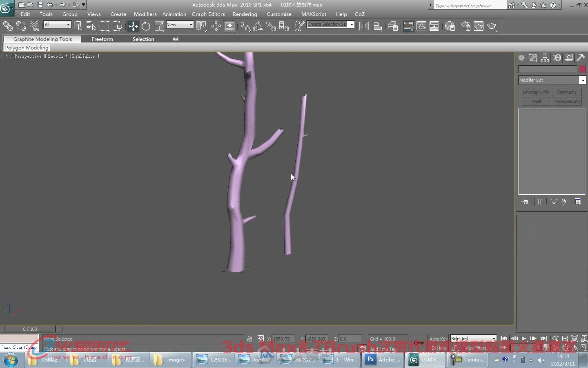Viewport: 588px width, 368px height.
Task: Toggle Keyboard Shortcut Override
Action: [x=230, y=26]
